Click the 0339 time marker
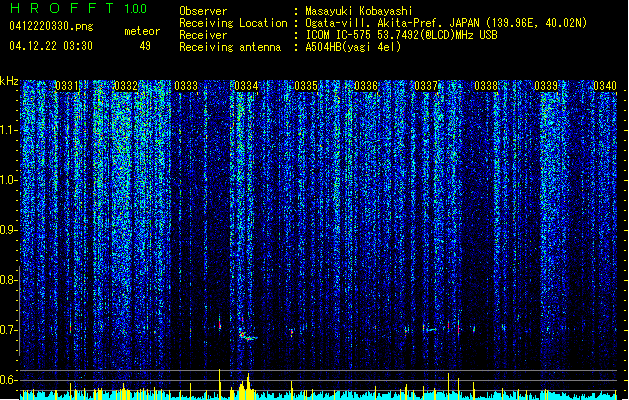Viewport: 629px width, 400px height. tap(546, 86)
